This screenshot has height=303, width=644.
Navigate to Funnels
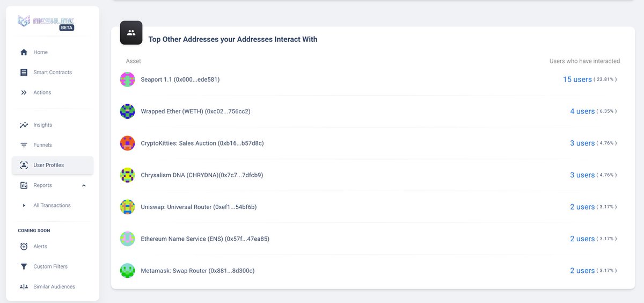53,145
